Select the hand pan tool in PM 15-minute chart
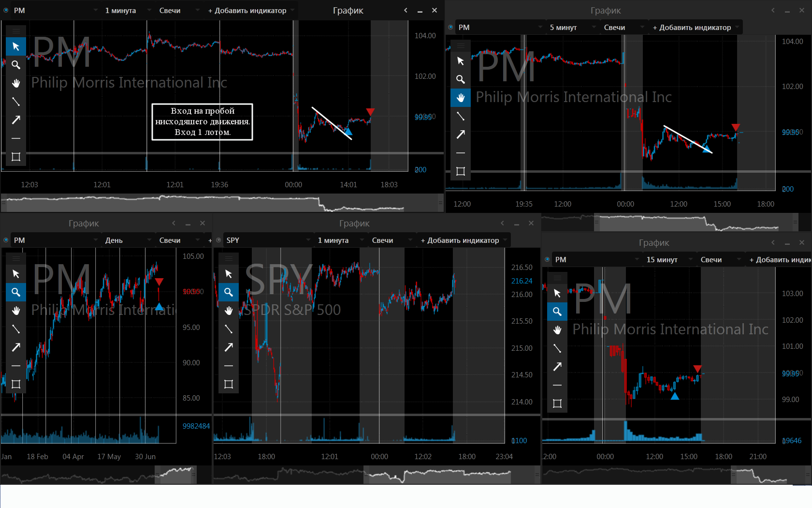This screenshot has height=508, width=812. tap(557, 330)
